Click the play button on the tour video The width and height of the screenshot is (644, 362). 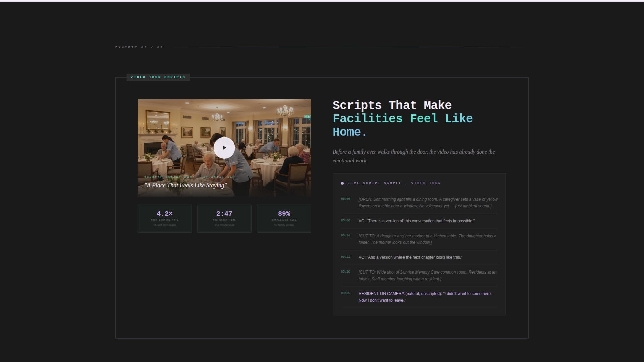click(224, 147)
